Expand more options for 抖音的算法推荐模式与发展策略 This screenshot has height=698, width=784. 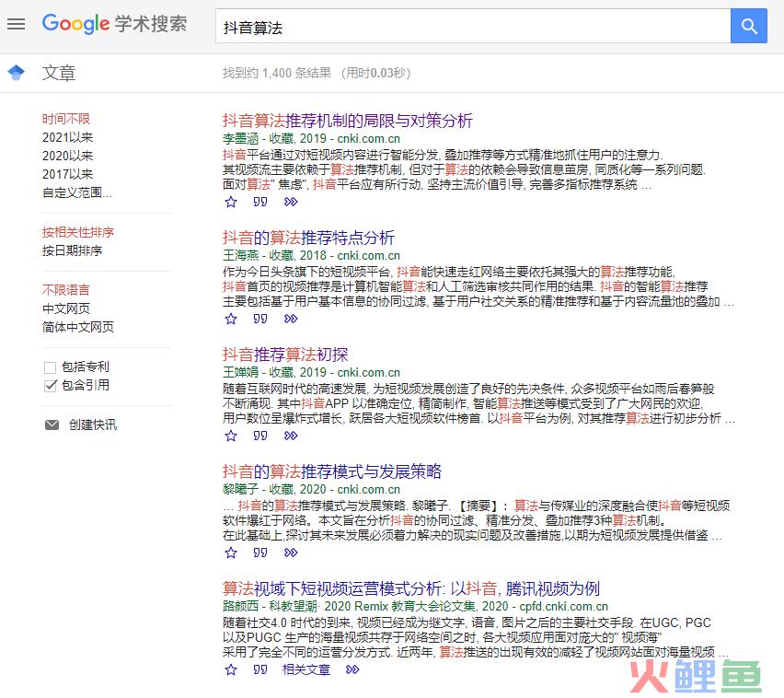tap(291, 553)
